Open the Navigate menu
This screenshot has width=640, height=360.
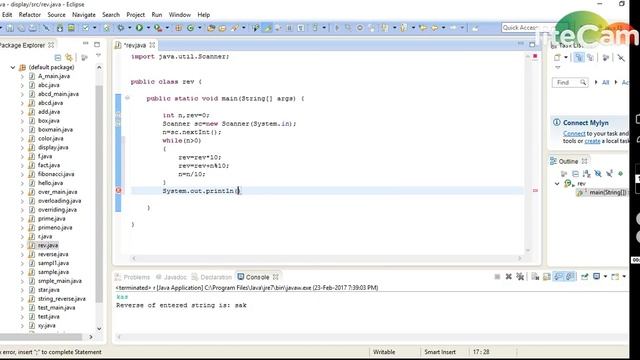point(84,15)
